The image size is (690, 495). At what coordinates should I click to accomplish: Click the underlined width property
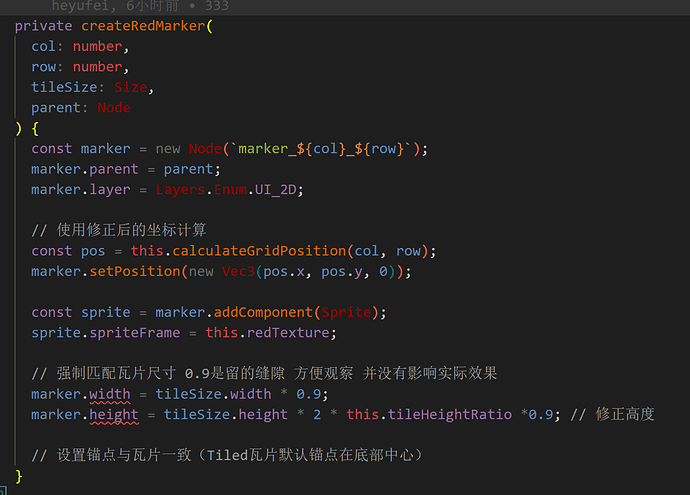pyautogui.click(x=110, y=393)
